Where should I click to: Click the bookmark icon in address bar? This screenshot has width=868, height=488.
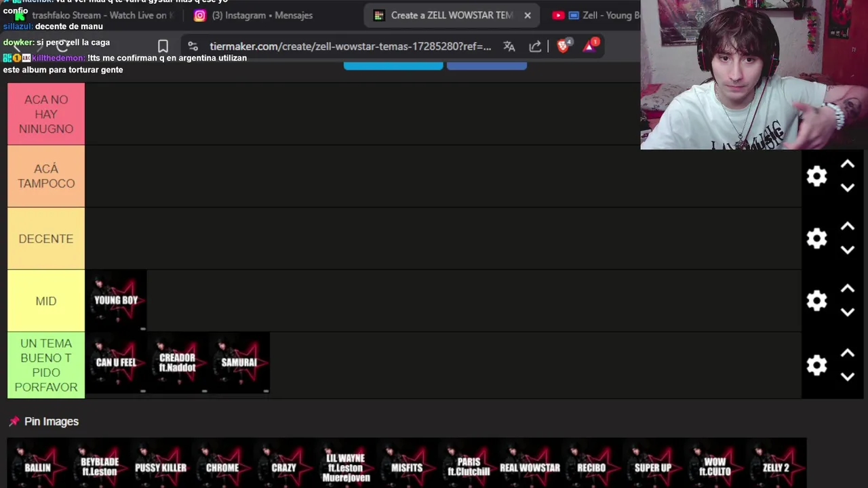[x=163, y=46]
